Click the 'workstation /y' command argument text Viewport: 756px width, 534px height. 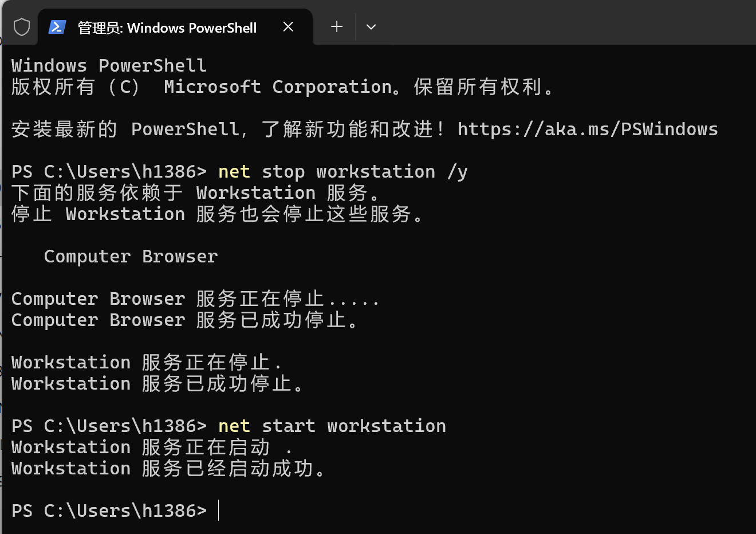[x=392, y=172]
